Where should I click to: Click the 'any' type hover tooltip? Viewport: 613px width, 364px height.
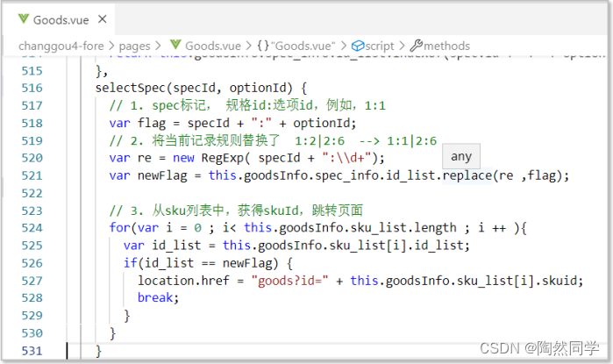(461, 156)
